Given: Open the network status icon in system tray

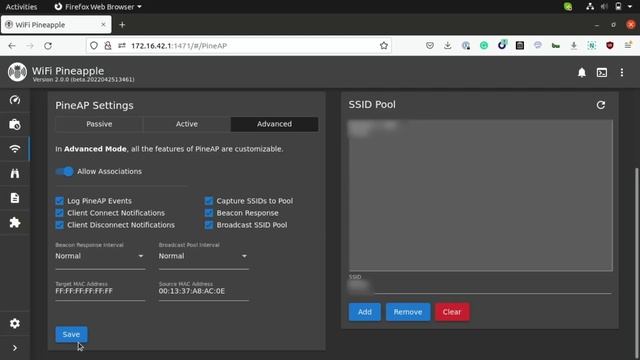Looking at the screenshot, I should [590, 7].
